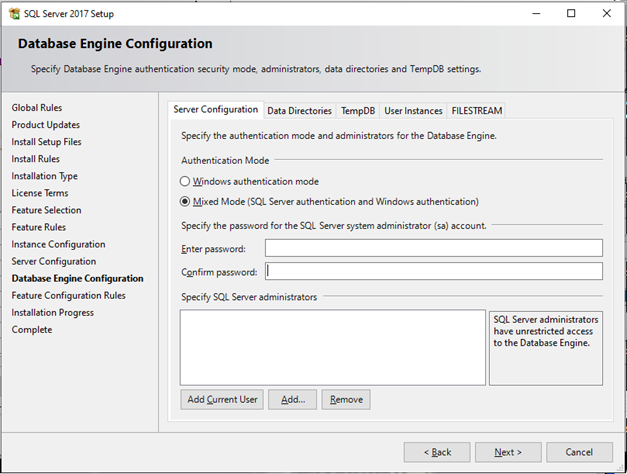Click inside the SQL Server administrators list
The height and width of the screenshot is (474, 627).
tap(332, 346)
